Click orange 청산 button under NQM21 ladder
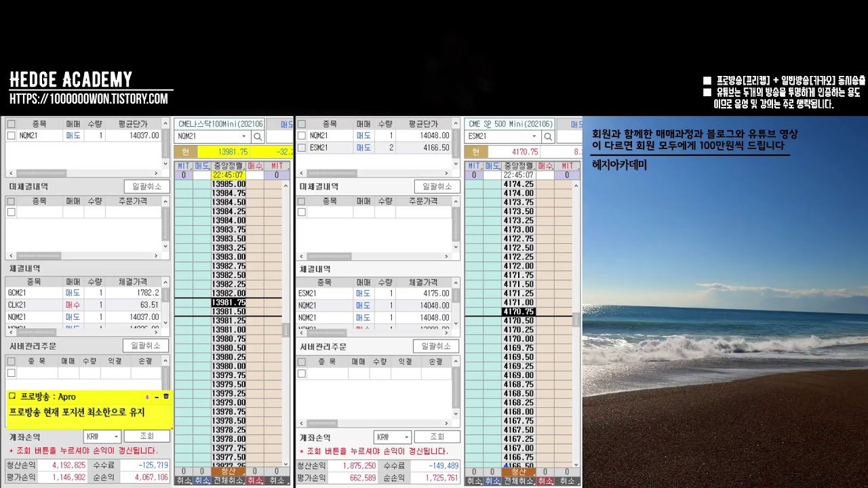Viewport: 868px width, 488px height. click(x=229, y=471)
